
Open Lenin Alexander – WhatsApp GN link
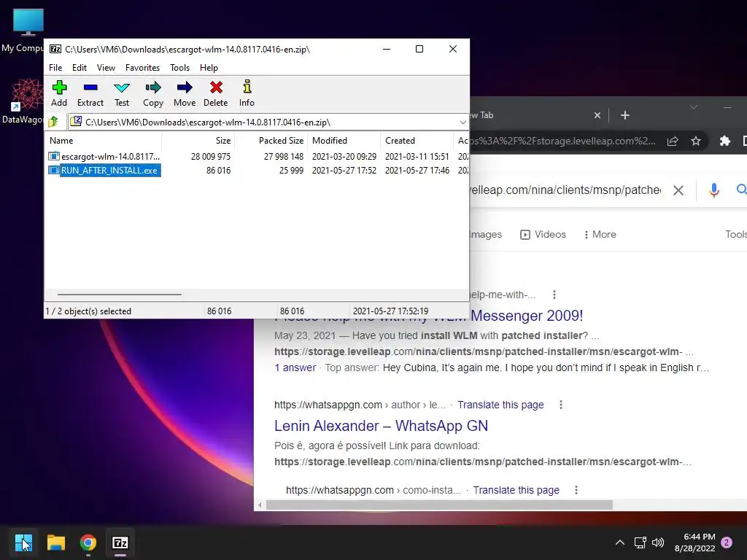[381, 426]
